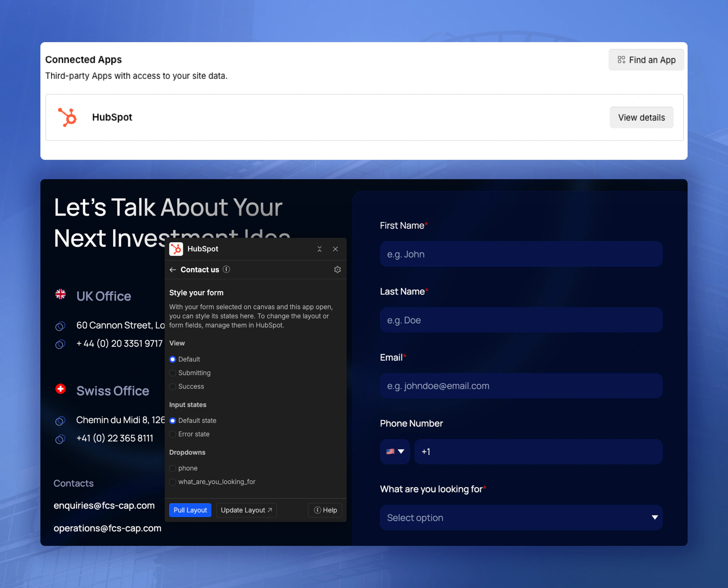728x588 pixels.
Task: Click the phone number +1 input field
Action: [x=538, y=451]
